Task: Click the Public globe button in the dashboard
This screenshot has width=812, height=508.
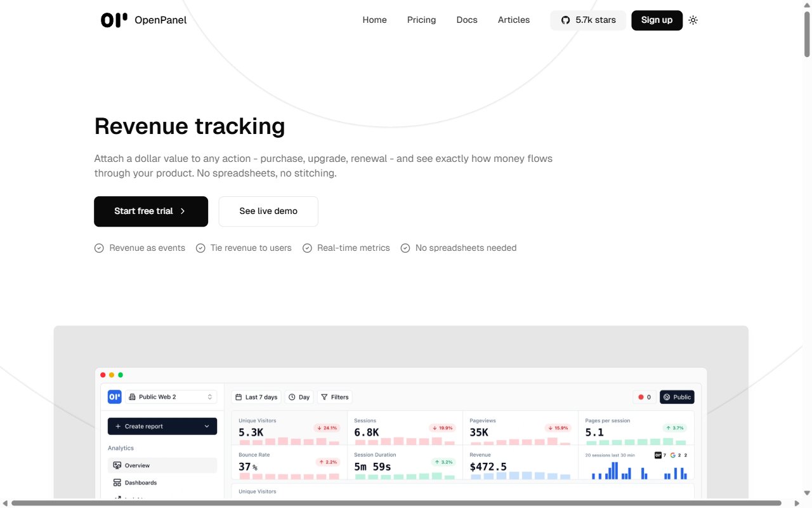Action: (x=677, y=397)
